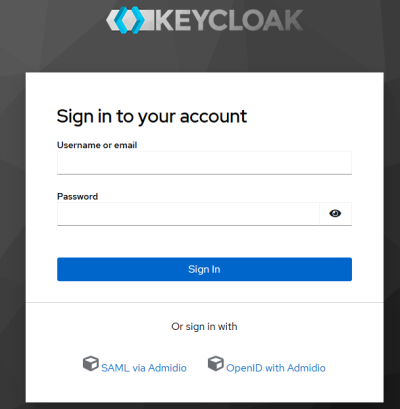Show the password using the eye icon
This screenshot has width=400, height=409.
[335, 213]
